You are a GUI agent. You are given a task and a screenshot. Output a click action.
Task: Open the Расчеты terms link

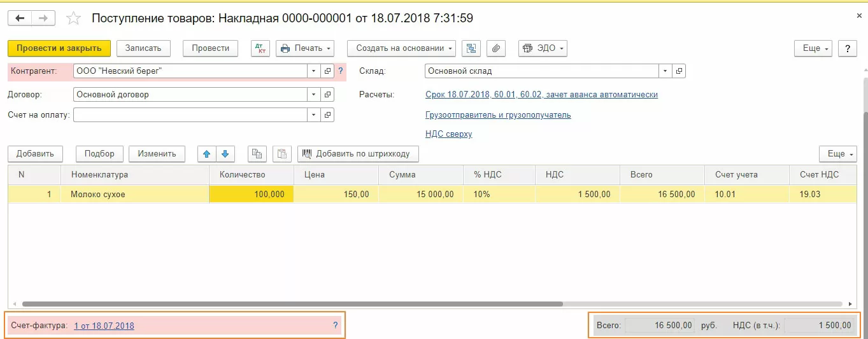tap(541, 95)
